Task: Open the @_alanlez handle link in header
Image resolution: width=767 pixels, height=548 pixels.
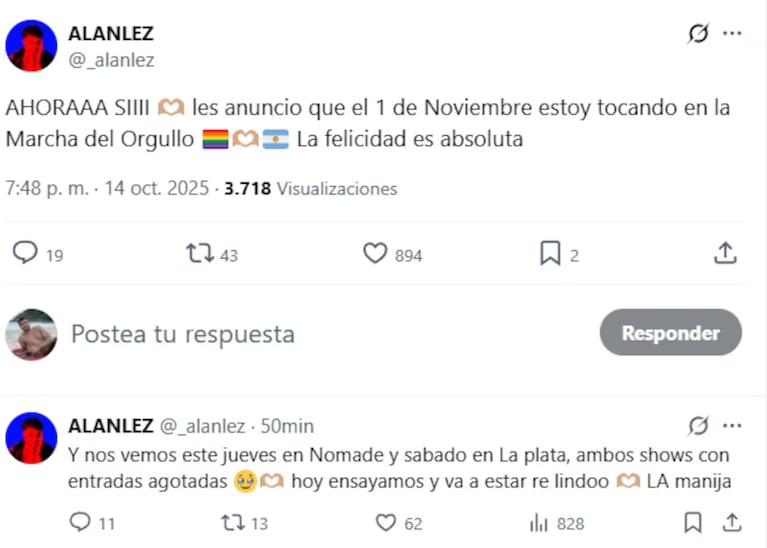Action: click(x=111, y=60)
